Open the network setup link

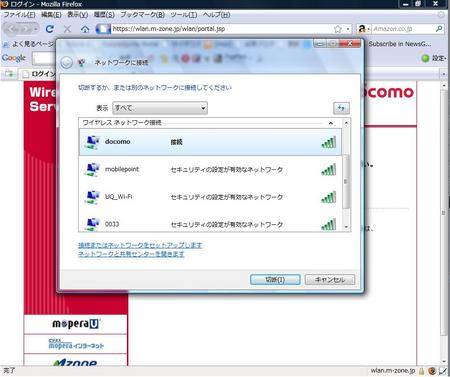click(140, 245)
